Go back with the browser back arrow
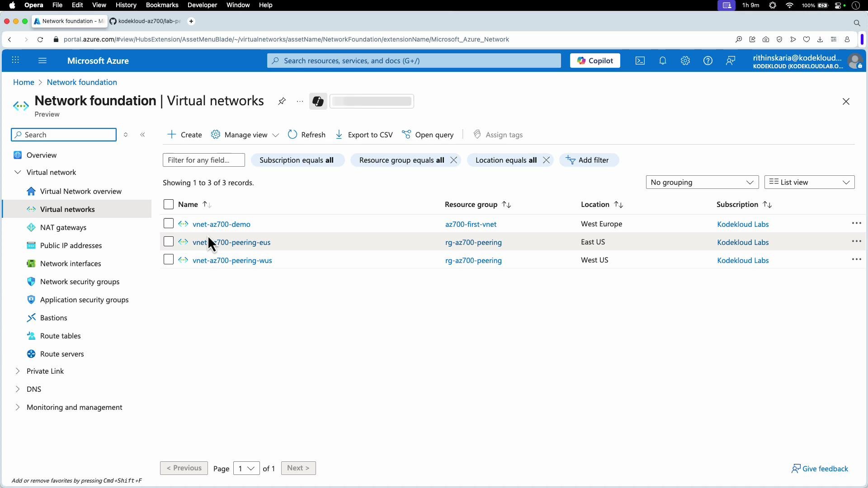 9,39
